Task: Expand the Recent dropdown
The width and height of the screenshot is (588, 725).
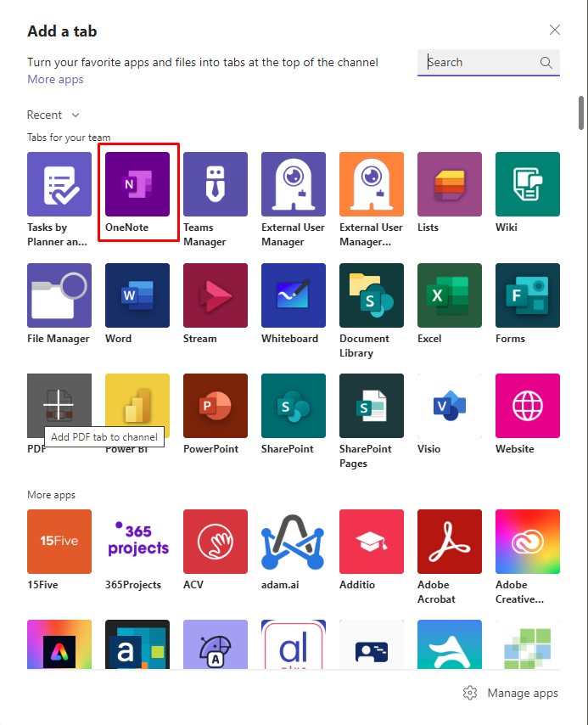Action: [x=53, y=115]
